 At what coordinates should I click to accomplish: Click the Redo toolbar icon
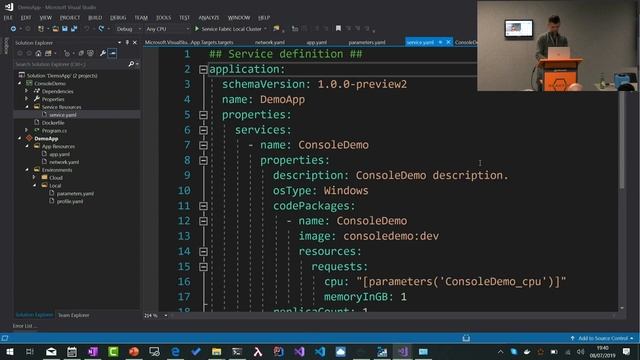point(101,29)
